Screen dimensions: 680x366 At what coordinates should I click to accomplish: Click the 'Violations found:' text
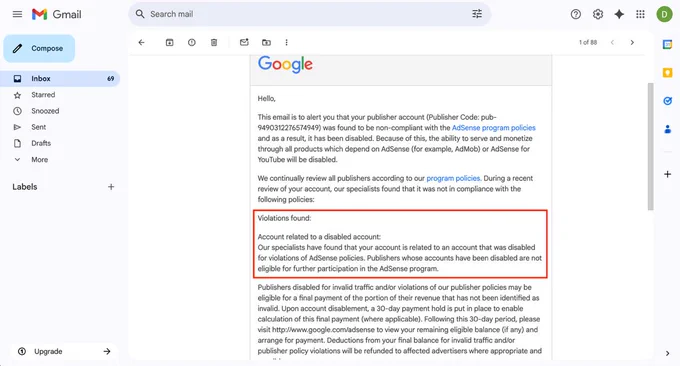[x=284, y=218]
